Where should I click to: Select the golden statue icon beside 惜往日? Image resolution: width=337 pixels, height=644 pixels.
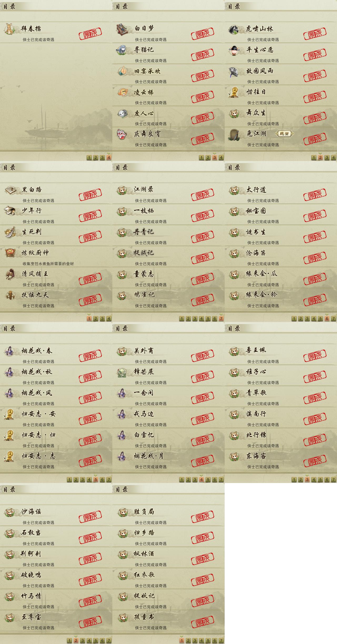click(234, 92)
